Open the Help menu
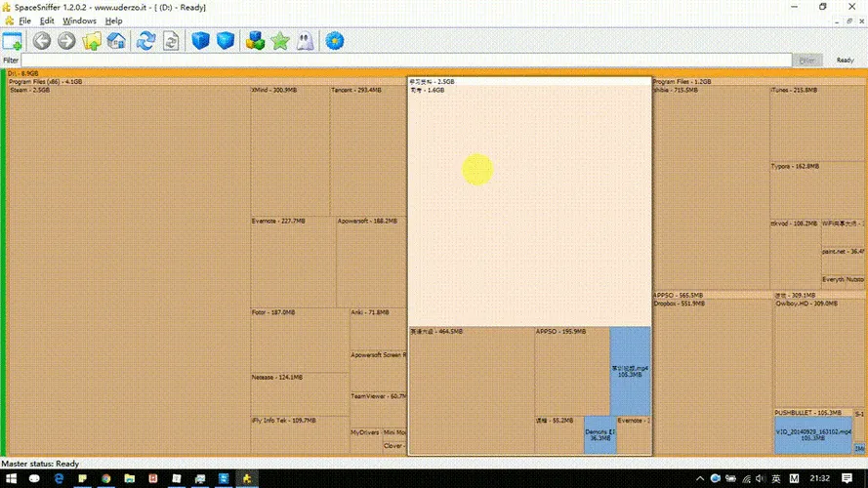Screen dimensions: 868x488 [x=113, y=21]
